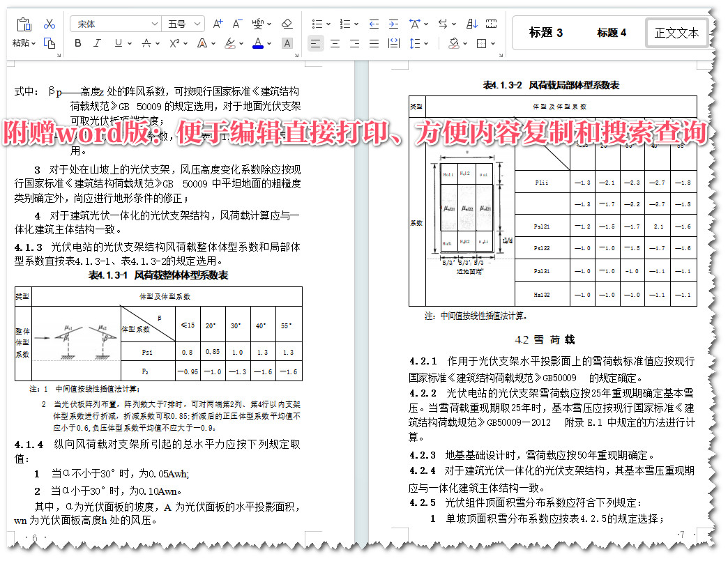Click the Copy icon below the scissors
Viewport: 728px width, 561px height.
[x=50, y=43]
